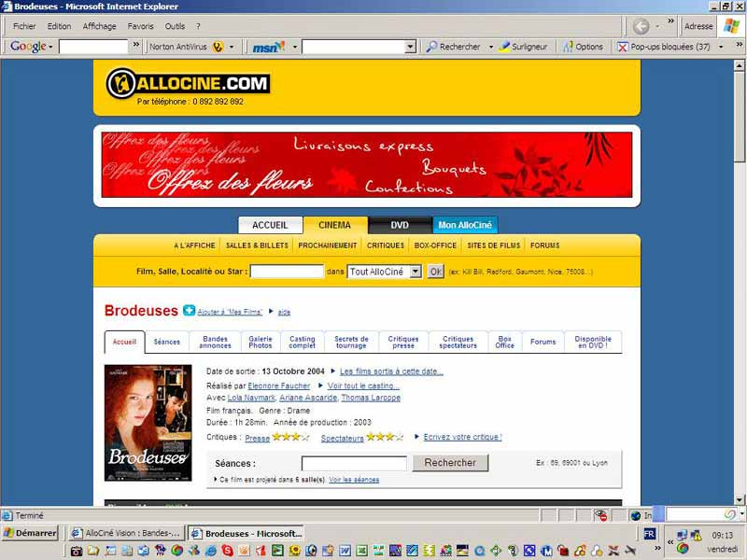The height and width of the screenshot is (560, 747).
Task: Toggle the Norton AntiVirus status menu arrow
Action: tap(230, 47)
